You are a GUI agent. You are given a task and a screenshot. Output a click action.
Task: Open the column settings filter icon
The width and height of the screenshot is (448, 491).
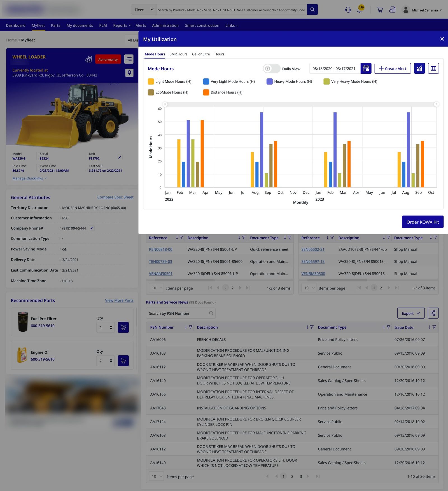(x=433, y=313)
